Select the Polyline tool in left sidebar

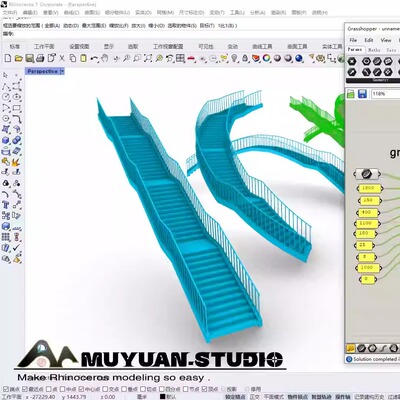(6, 87)
